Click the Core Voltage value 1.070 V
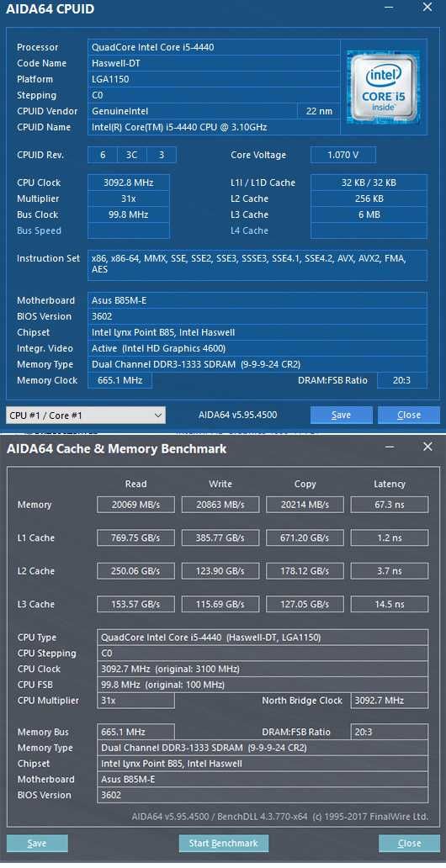Screen dimensions: 446x868 (x=343, y=155)
